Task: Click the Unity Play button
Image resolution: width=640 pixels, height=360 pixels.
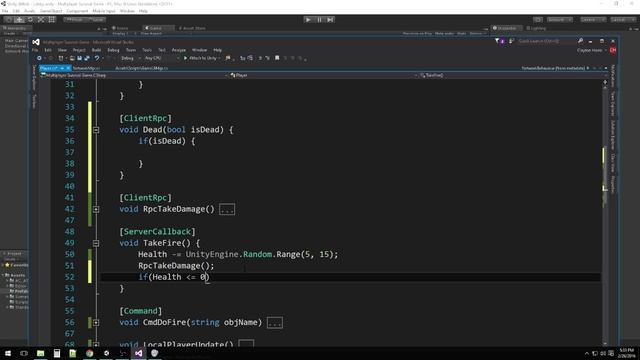Action: [308, 20]
